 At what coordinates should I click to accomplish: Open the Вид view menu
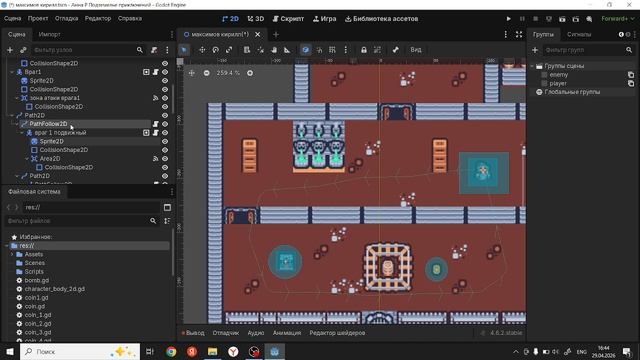[x=416, y=50]
